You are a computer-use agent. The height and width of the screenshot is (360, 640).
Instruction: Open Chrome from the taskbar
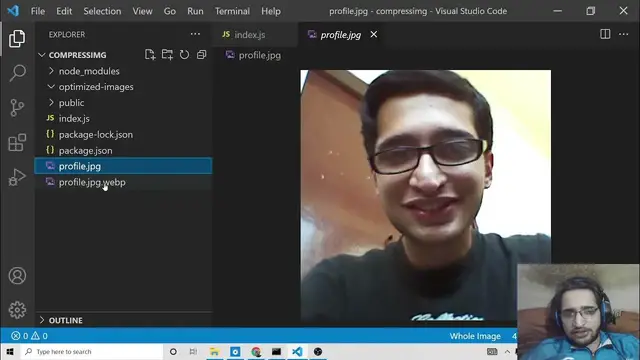point(256,352)
